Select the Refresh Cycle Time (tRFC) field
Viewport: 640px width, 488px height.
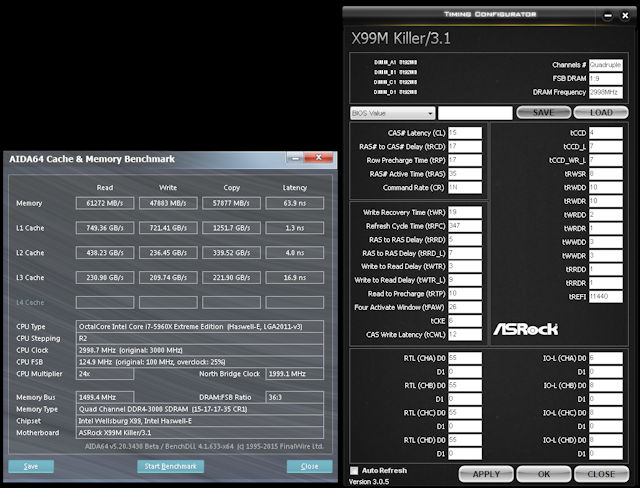pos(465,226)
